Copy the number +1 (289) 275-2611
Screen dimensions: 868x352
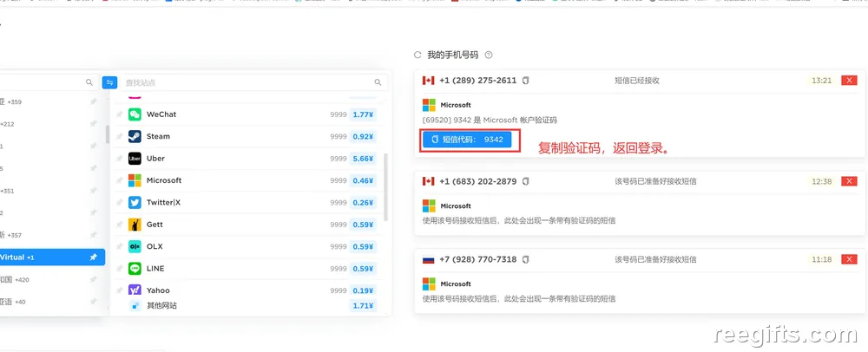tap(525, 81)
